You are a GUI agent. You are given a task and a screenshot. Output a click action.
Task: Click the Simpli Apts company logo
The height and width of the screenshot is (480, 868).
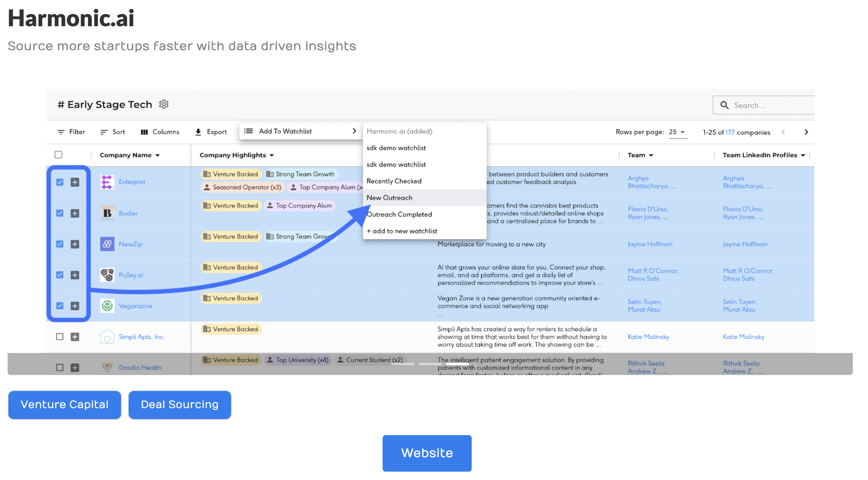107,337
